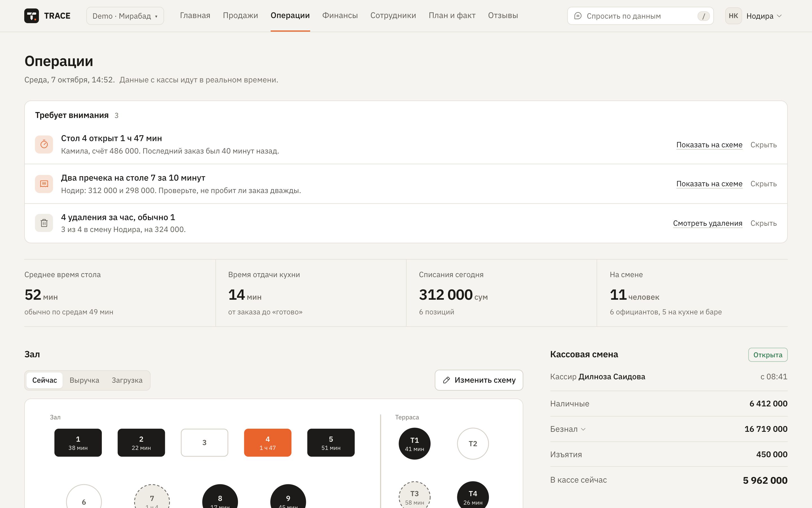Click the TRACE logo icon
The image size is (812, 508).
(32, 16)
